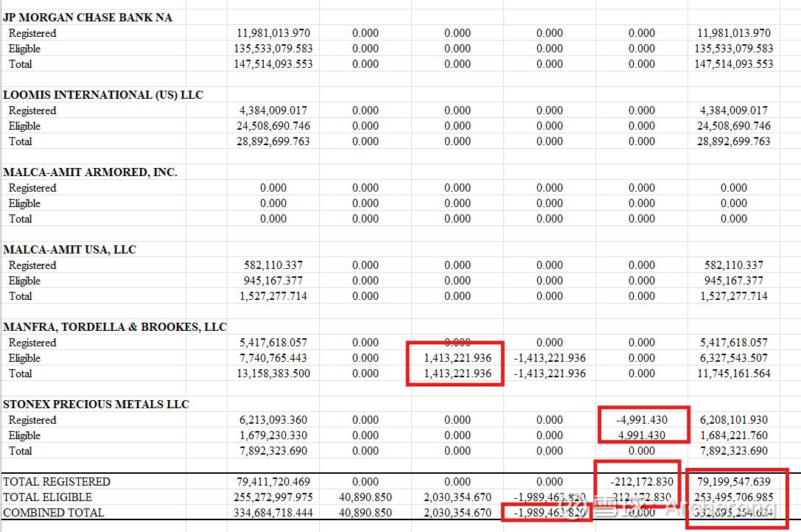
Task: Select the MALCA-AMIT USA, LLC header
Action: (69, 250)
